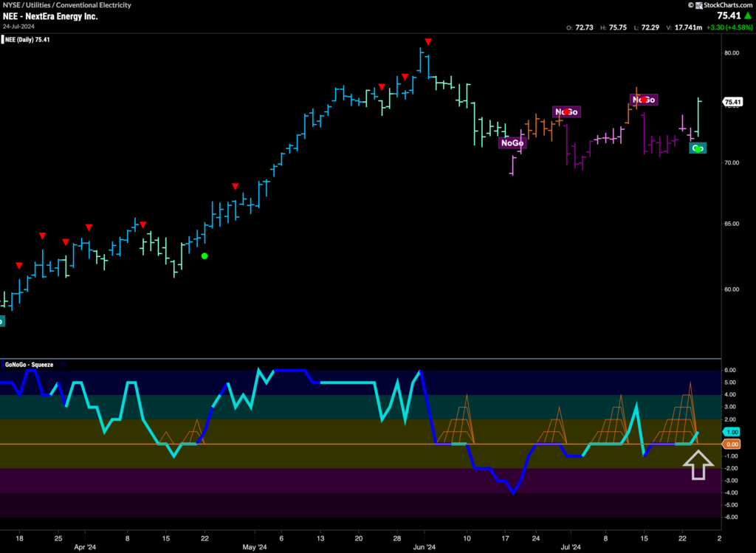Select the green dot signal marker below April bars
The width and height of the screenshot is (756, 553).
pyautogui.click(x=204, y=255)
